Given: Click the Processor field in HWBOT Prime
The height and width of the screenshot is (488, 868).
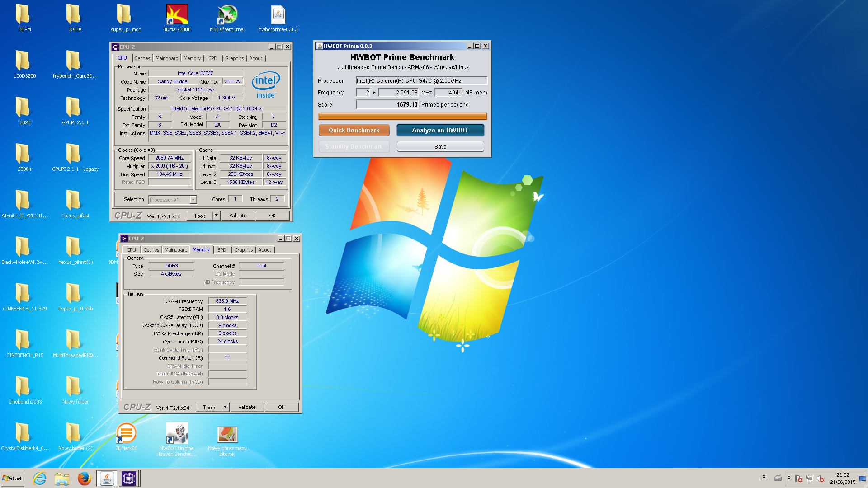Looking at the screenshot, I should [x=421, y=81].
